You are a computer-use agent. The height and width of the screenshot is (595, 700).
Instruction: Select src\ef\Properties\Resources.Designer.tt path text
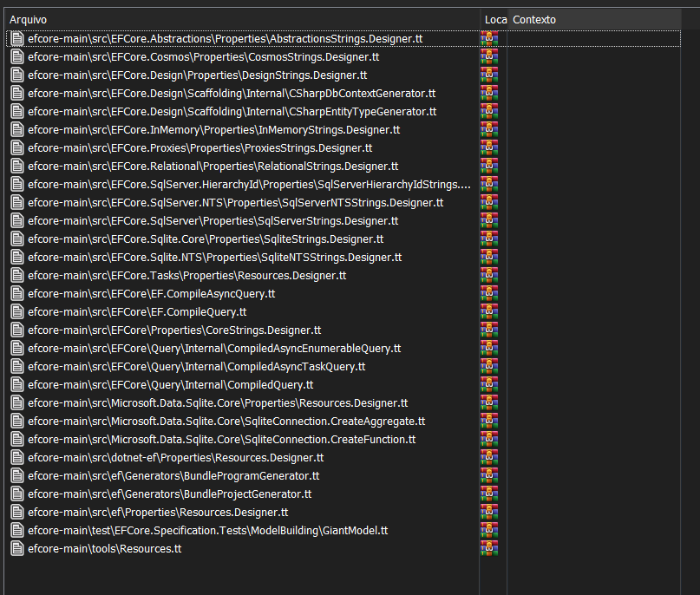click(158, 513)
